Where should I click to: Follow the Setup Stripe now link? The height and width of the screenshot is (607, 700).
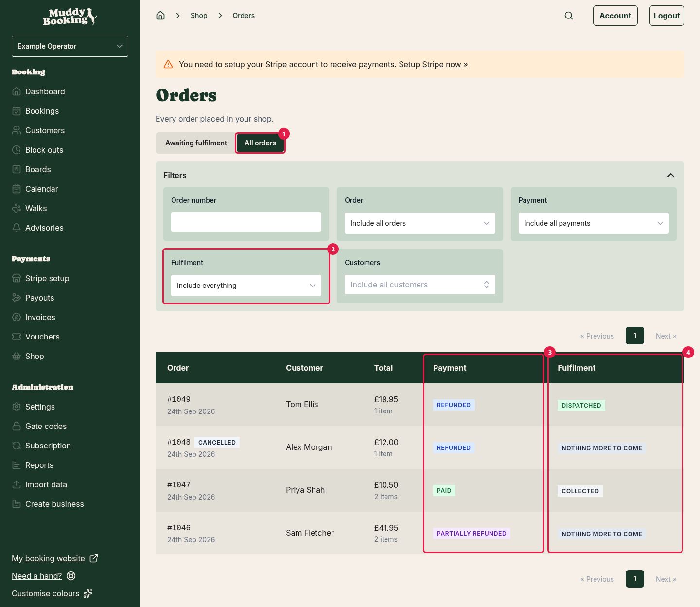coord(433,64)
